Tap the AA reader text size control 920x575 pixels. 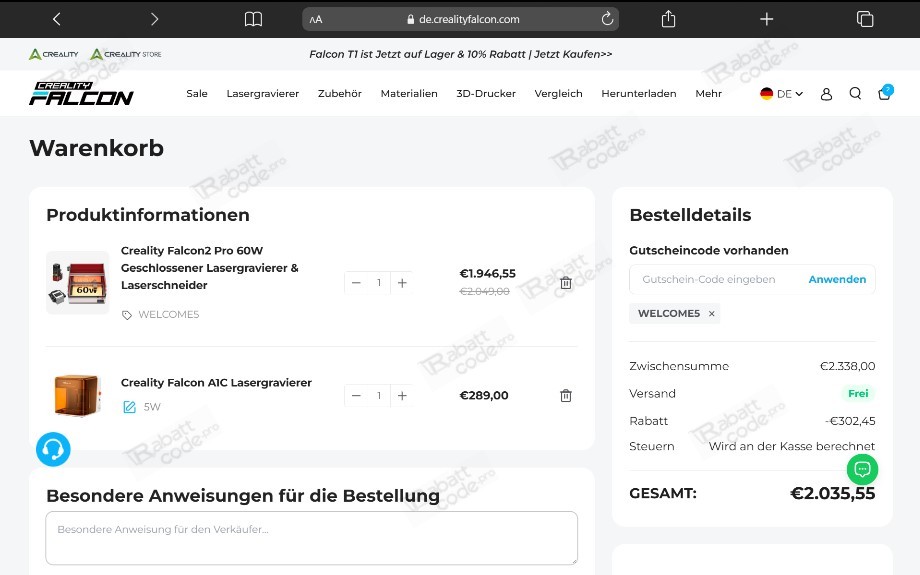[316, 19]
